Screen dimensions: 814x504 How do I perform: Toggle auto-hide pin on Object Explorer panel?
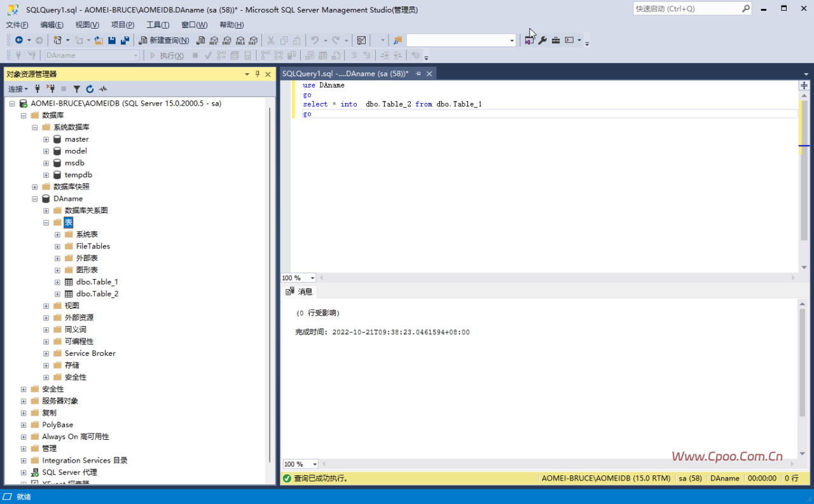click(x=258, y=74)
